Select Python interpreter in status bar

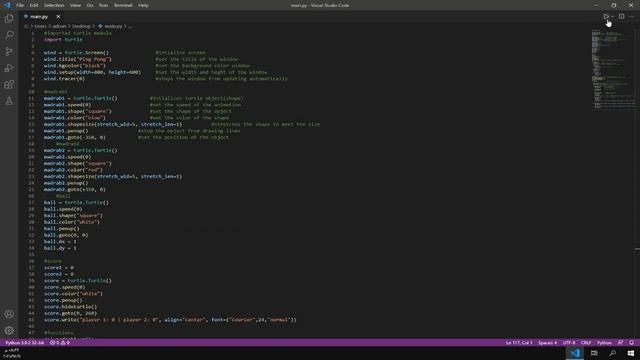[x=24, y=342]
